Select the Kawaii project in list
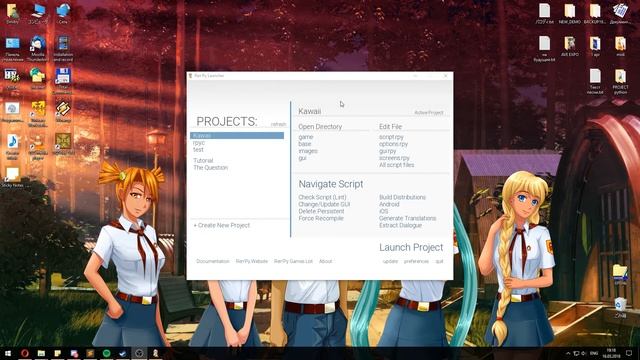Screen dimensions: 640x360 click(237, 136)
